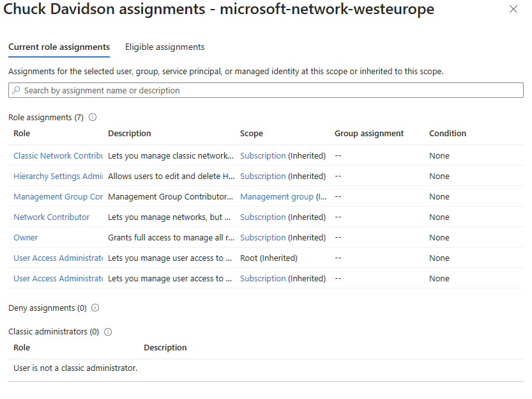Image resolution: width=532 pixels, height=399 pixels.
Task: Click the None condition in the Owner row
Action: tap(439, 238)
